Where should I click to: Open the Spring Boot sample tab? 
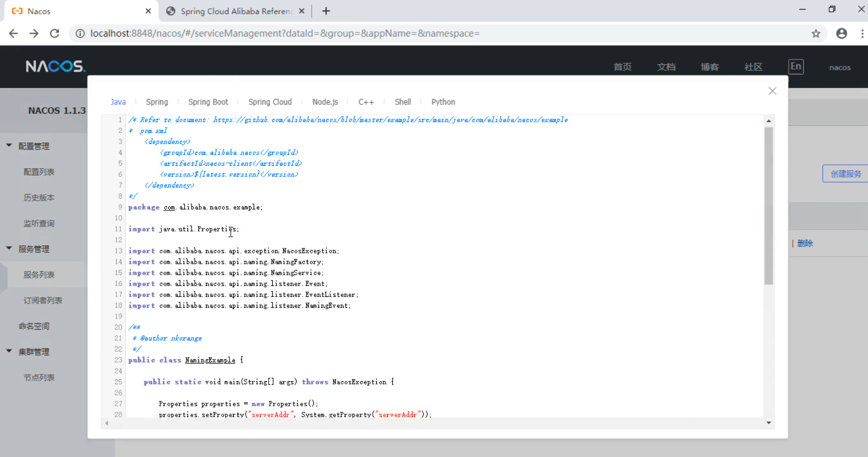pos(208,102)
